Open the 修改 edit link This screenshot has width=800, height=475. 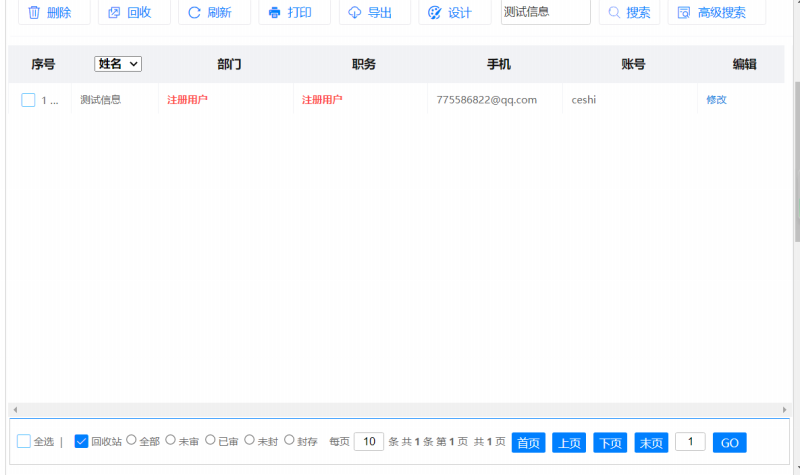[x=716, y=100]
